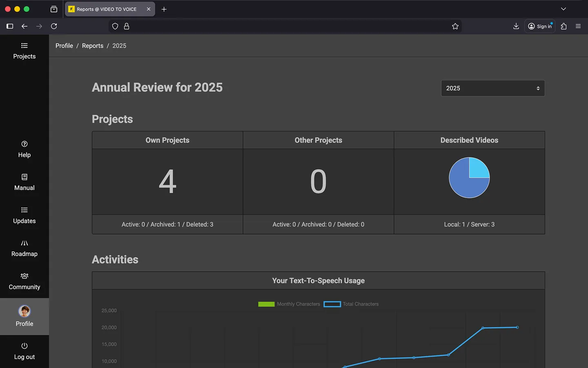588x368 pixels.
Task: Open the Help page icon
Action: [x=24, y=144]
